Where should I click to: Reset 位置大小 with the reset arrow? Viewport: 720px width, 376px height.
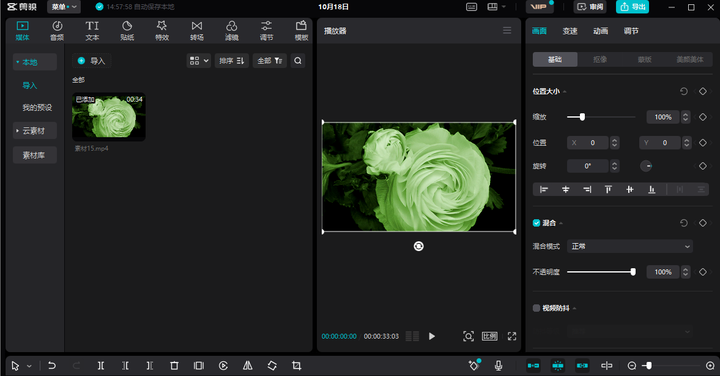tap(684, 91)
